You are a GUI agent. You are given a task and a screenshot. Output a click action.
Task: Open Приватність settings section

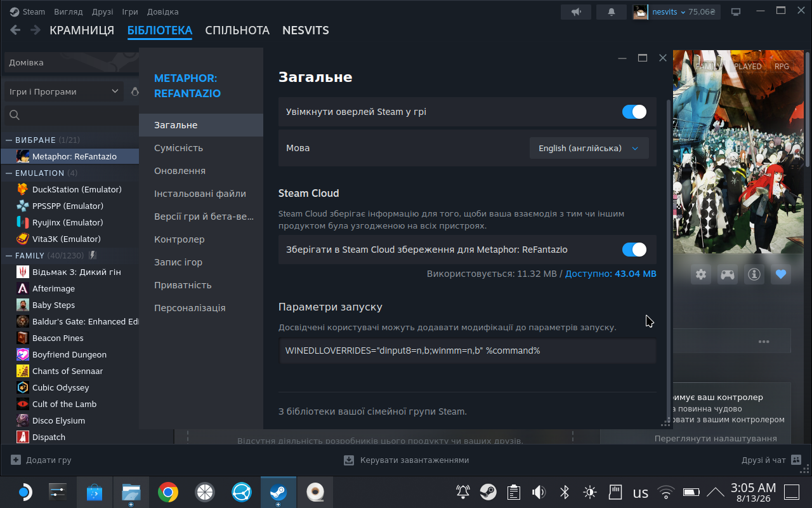click(201, 285)
